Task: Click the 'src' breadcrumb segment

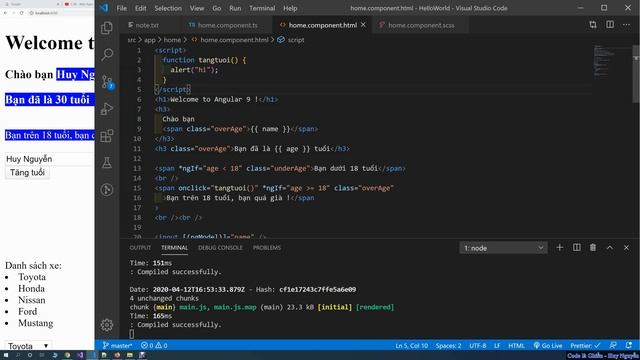Action: tap(131, 40)
